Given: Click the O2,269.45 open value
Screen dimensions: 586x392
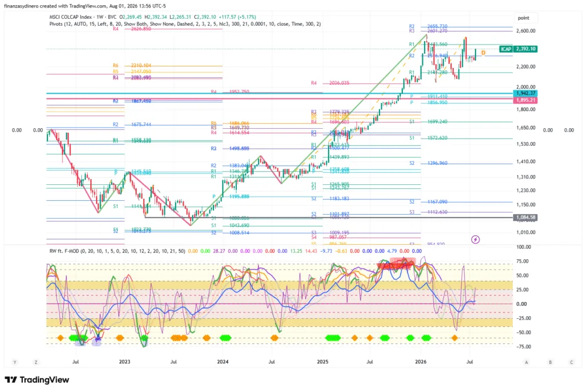Looking at the screenshot, I should 131,17.
